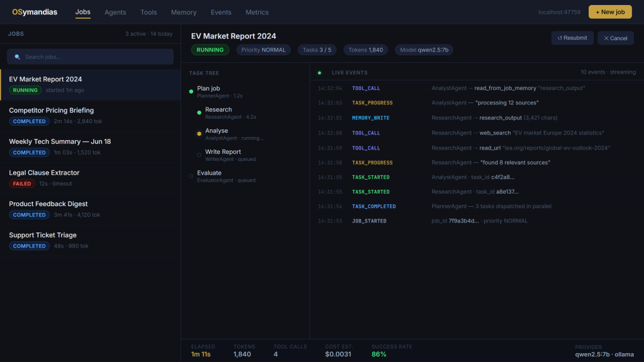Select the EV Market Report 2024 job
Viewport: 644px width, 362px height.
pos(91,85)
